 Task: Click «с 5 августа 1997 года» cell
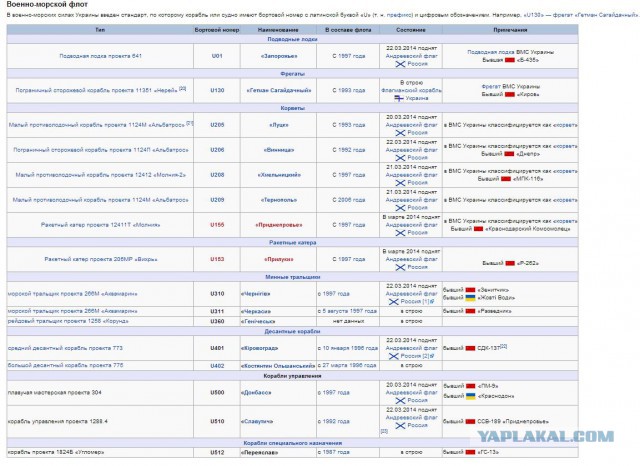(348, 311)
